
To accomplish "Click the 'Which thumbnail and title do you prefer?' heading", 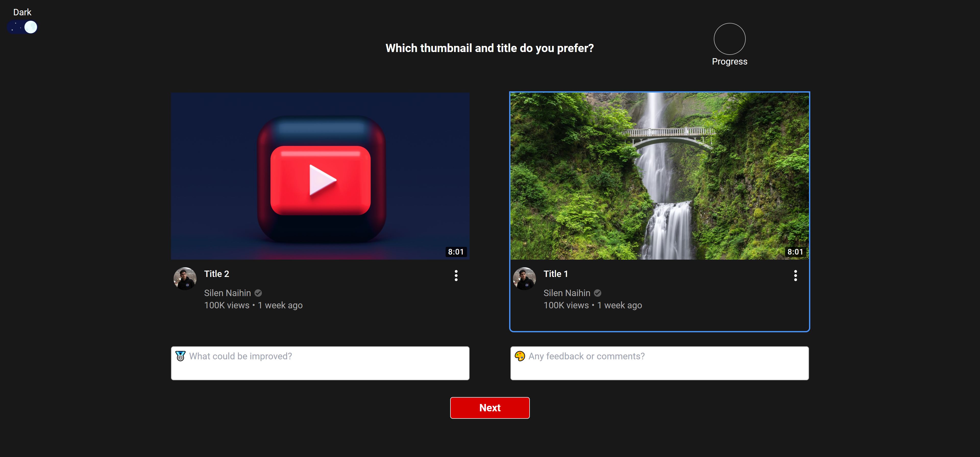I will pos(490,48).
